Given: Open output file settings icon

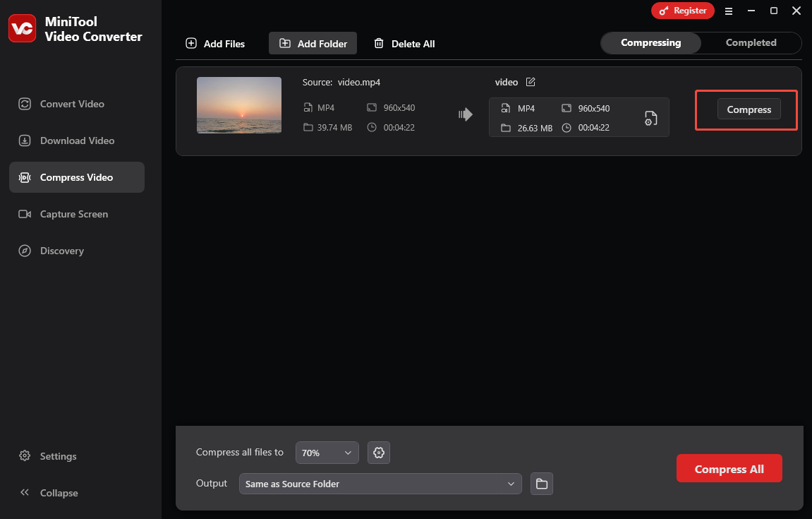Looking at the screenshot, I should pyautogui.click(x=651, y=118).
